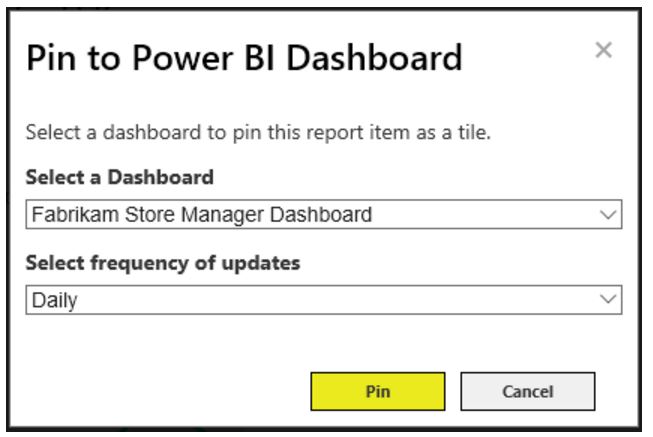Click the Select a Dashboard label
653x437 pixels.
pos(119,178)
